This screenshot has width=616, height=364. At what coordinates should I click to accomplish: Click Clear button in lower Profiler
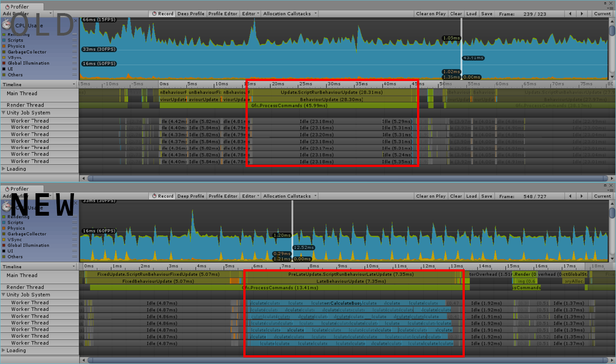tap(456, 196)
